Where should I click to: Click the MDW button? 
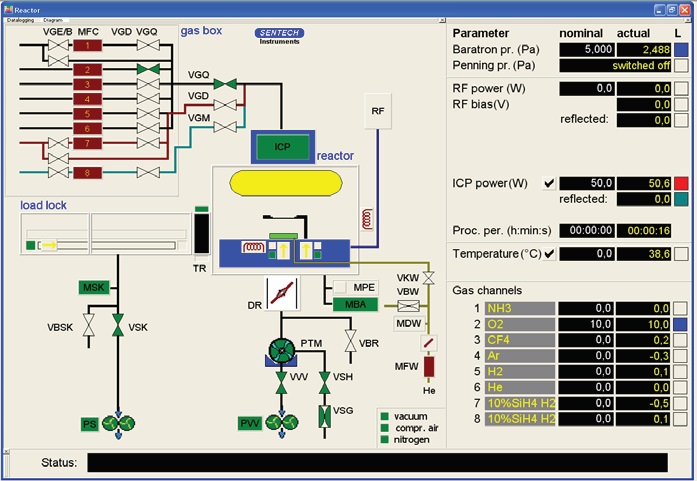[409, 323]
